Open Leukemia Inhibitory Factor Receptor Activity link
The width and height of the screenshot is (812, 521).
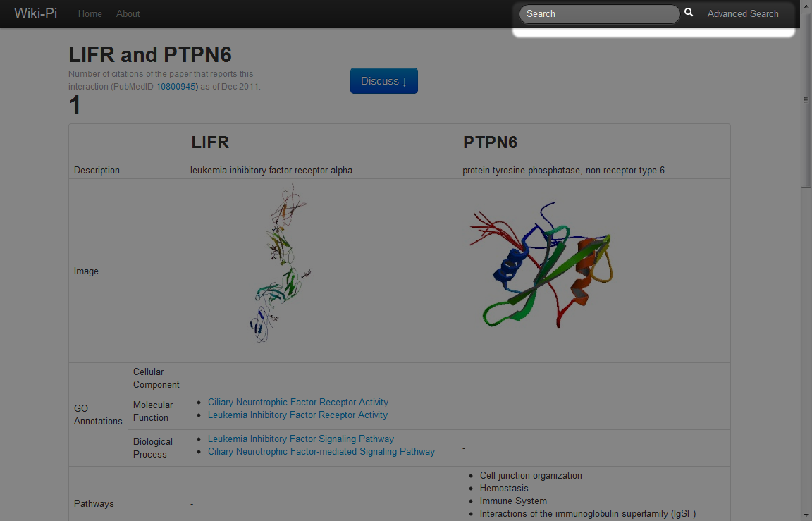pyautogui.click(x=297, y=415)
